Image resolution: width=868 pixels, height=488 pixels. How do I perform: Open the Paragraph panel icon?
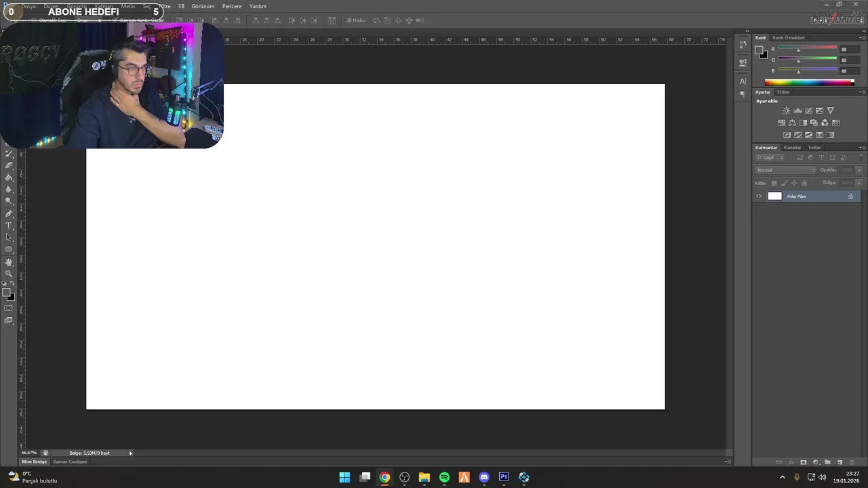743,94
